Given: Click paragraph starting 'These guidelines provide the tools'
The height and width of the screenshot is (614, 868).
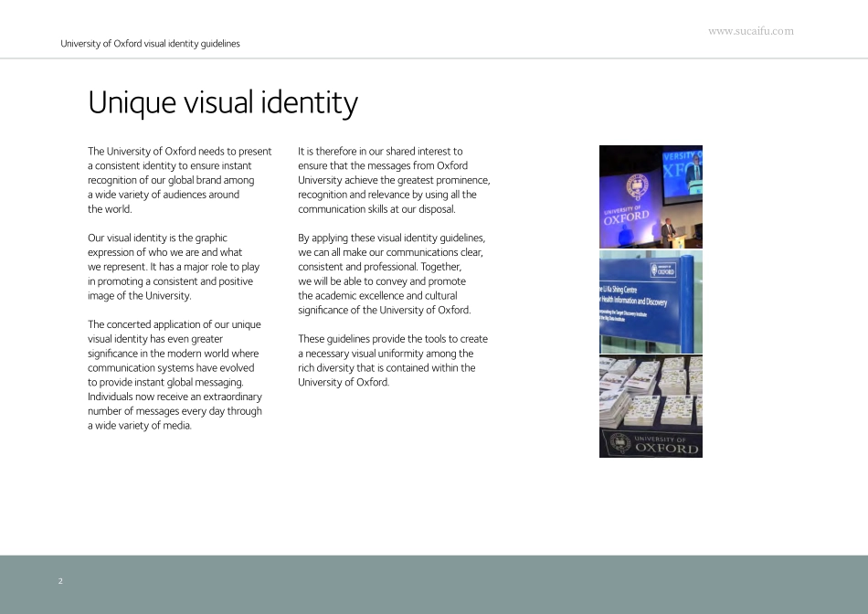Looking at the screenshot, I should click(392, 360).
